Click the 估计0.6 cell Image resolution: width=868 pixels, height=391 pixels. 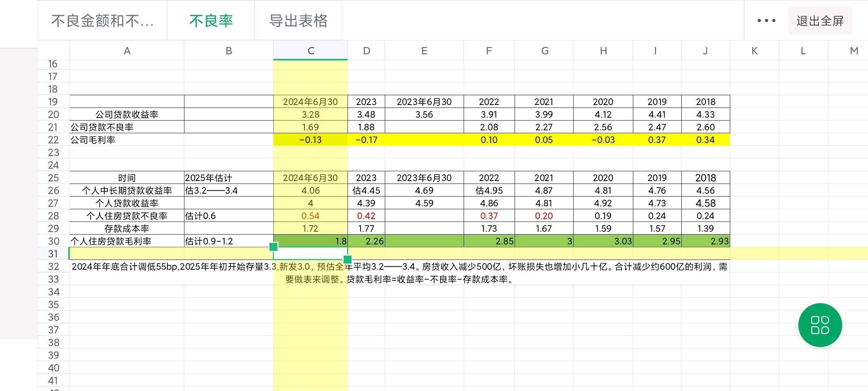(229, 216)
